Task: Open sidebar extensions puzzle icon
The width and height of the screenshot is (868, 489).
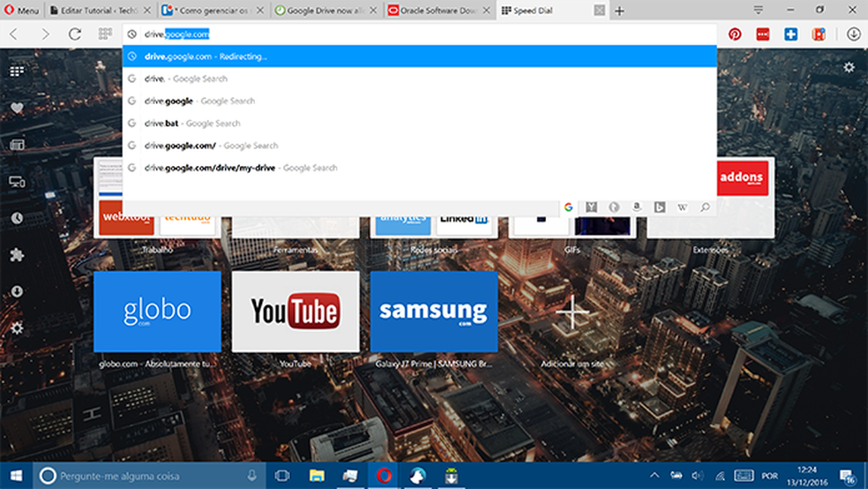Action: (17, 255)
